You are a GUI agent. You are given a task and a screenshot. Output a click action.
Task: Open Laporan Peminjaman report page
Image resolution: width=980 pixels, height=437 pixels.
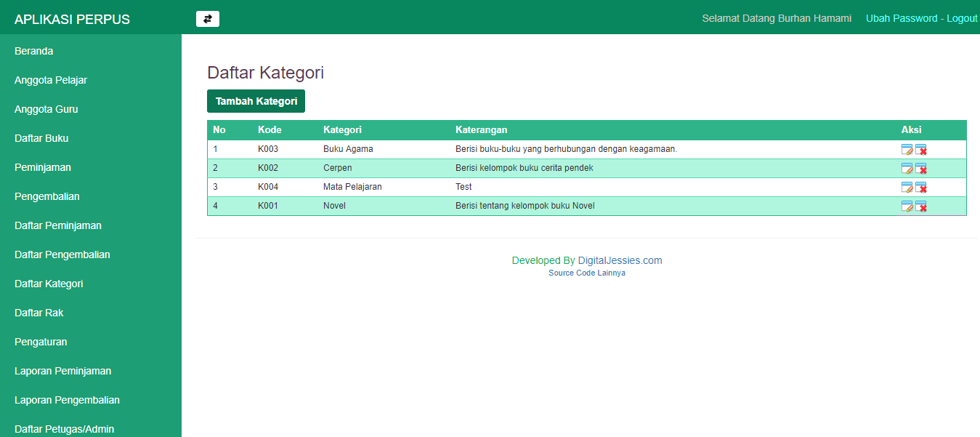pyautogui.click(x=62, y=371)
